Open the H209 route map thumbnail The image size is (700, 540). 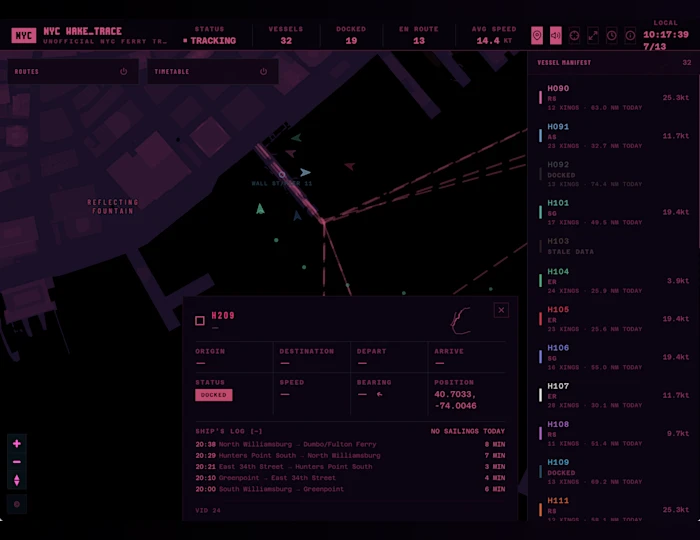point(460,320)
